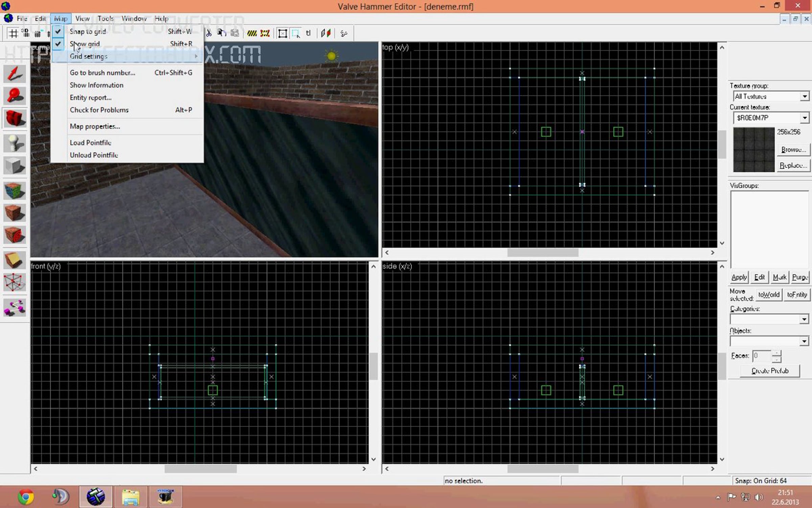Click the smaller grid toolbar icon
This screenshot has width=812, height=508.
click(38, 33)
